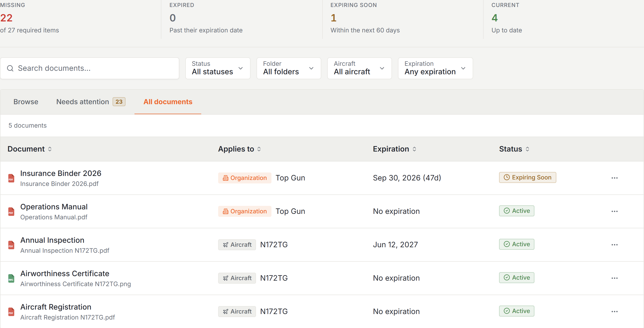The width and height of the screenshot is (644, 328).
Task: Click the Aircraft tag in Airworthiness Certificate row
Action: [x=237, y=278]
